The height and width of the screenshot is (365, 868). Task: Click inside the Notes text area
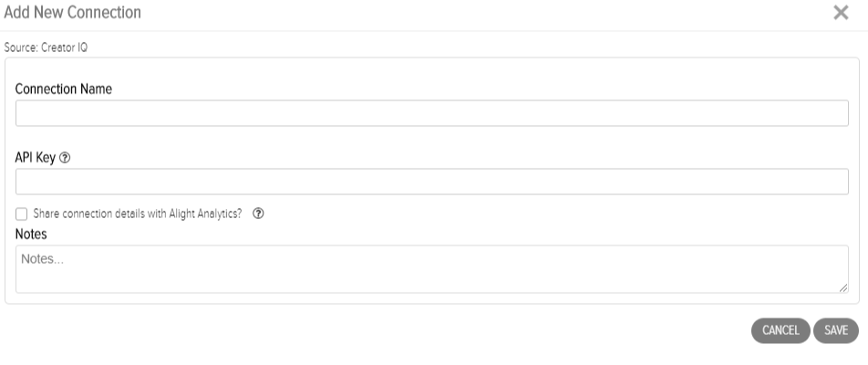point(432,269)
